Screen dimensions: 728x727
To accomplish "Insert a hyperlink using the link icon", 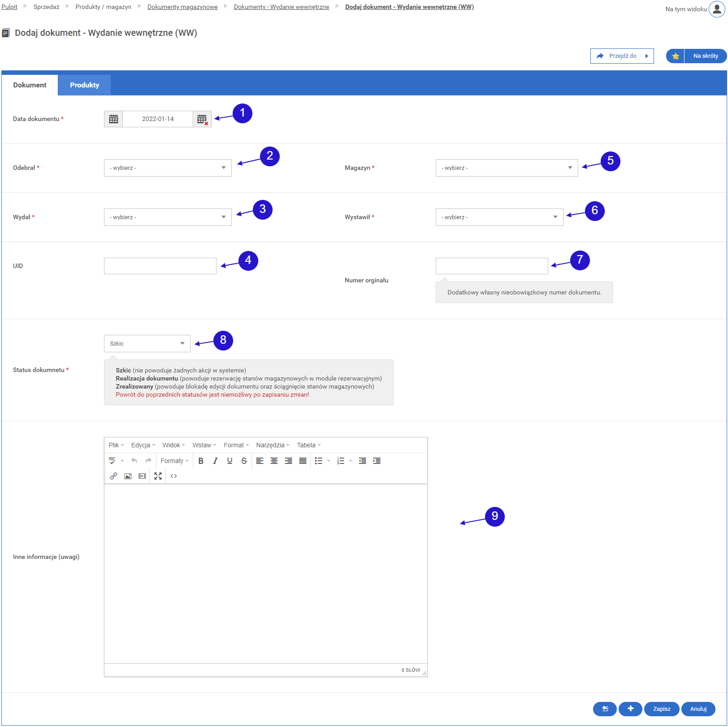I will pyautogui.click(x=113, y=476).
